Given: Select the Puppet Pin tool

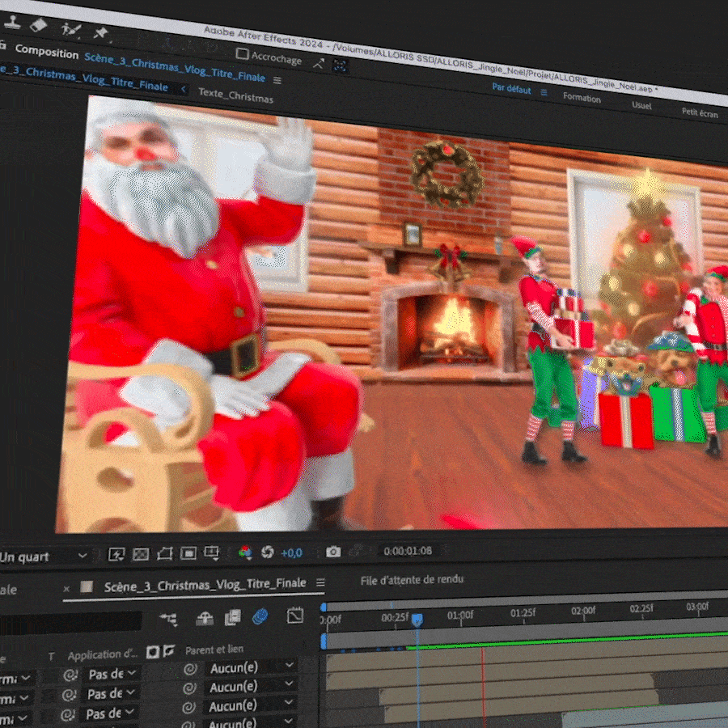Looking at the screenshot, I should tap(100, 32).
